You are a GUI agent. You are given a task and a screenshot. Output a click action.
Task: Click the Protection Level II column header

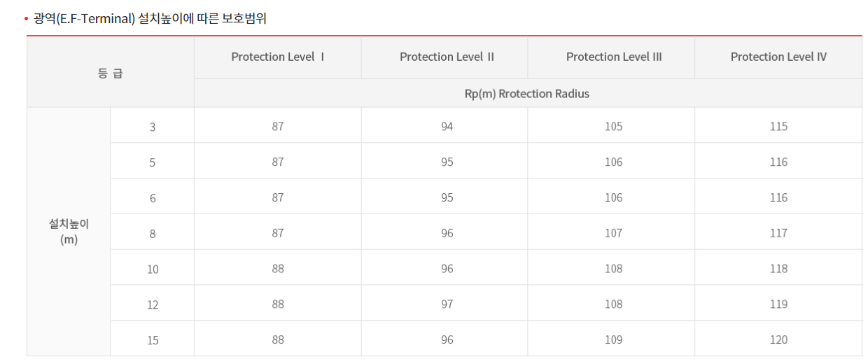[447, 57]
